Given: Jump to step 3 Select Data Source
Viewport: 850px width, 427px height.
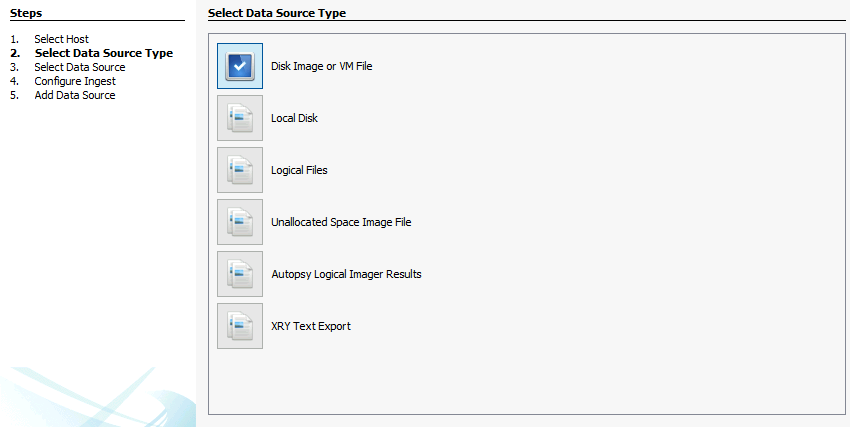Looking at the screenshot, I should (80, 67).
